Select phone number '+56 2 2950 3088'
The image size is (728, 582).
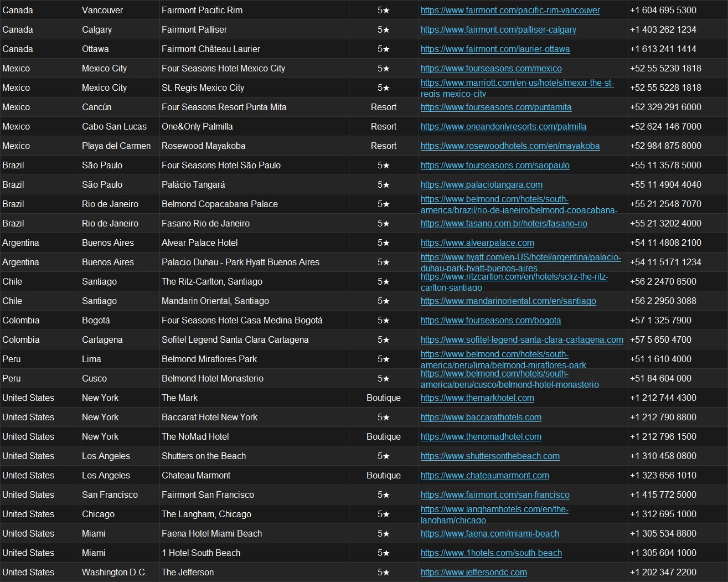point(663,301)
